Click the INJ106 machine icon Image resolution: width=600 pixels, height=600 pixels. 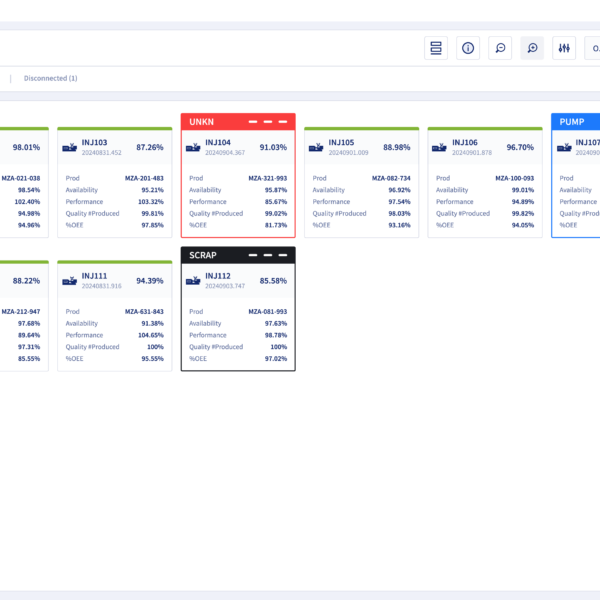coord(440,147)
